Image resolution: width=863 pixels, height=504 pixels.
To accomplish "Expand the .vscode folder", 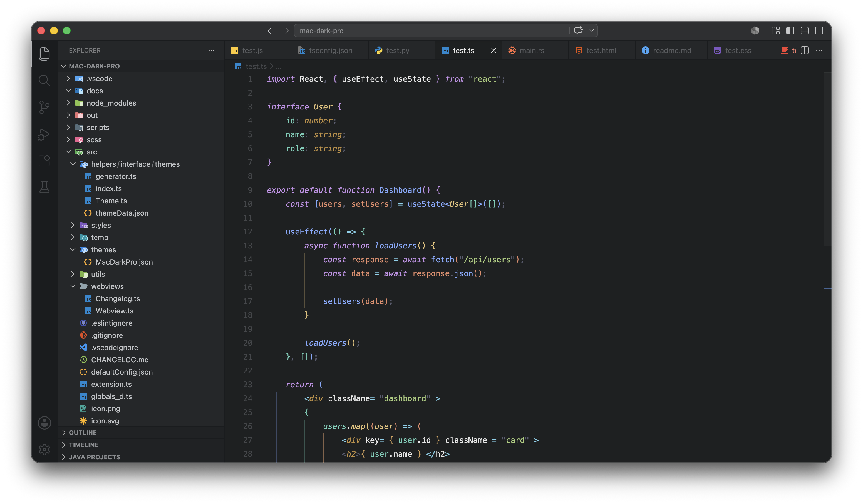I will coord(68,78).
